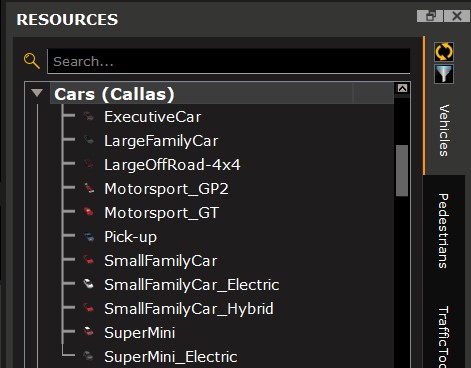The height and width of the screenshot is (368, 471).
Task: Click the vertical scrollbar thumb
Action: coord(402,171)
